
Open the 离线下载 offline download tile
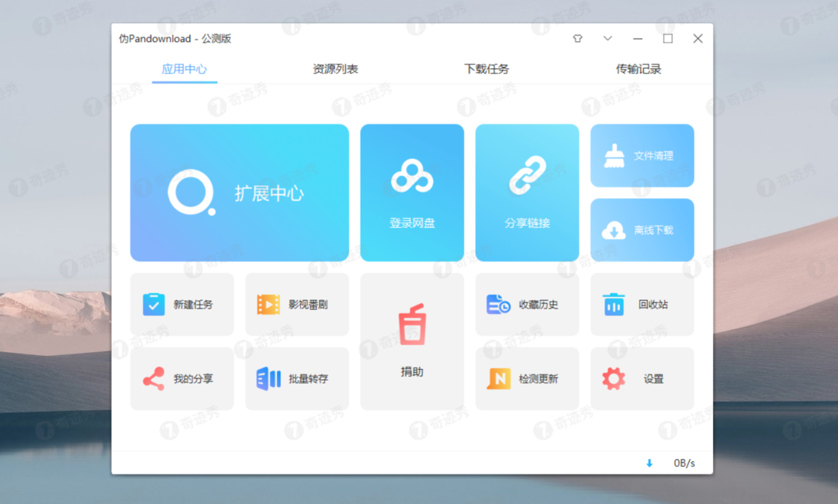pyautogui.click(x=642, y=230)
